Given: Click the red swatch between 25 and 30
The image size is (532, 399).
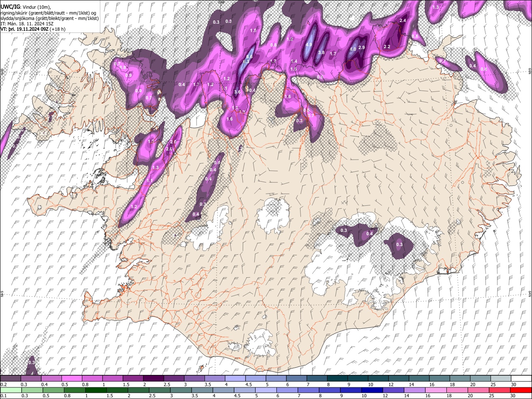Looking at the screenshot, I should (500, 390).
